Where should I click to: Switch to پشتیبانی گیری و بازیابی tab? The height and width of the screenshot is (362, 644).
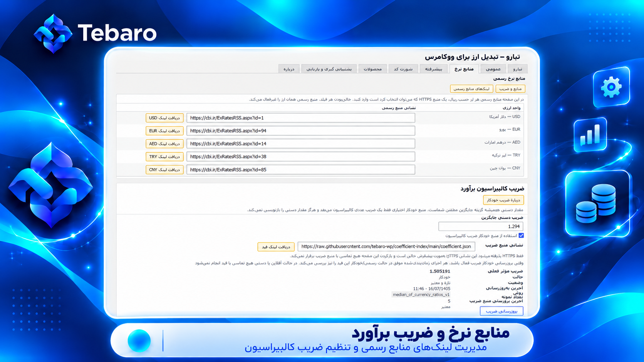click(x=329, y=69)
